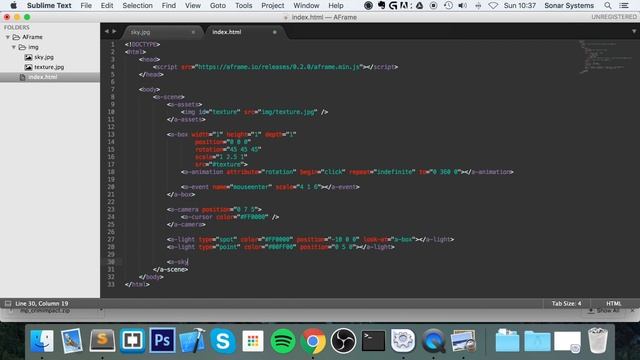Click the volume speaker menu bar icon

[x=462, y=6]
